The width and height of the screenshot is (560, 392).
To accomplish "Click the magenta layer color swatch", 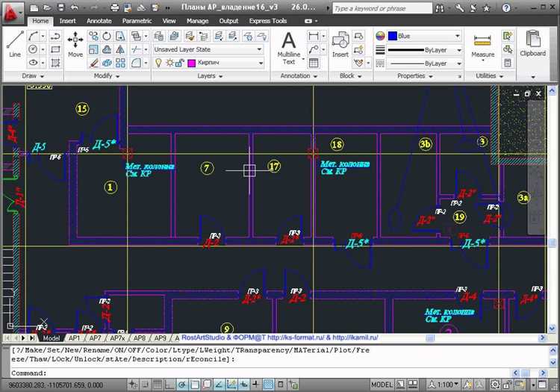I will [x=191, y=63].
